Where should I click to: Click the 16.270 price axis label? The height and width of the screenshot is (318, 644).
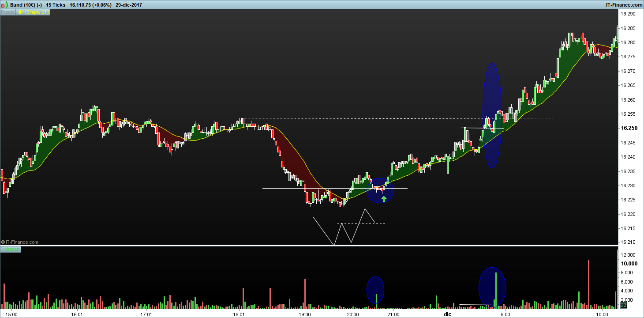(x=628, y=71)
